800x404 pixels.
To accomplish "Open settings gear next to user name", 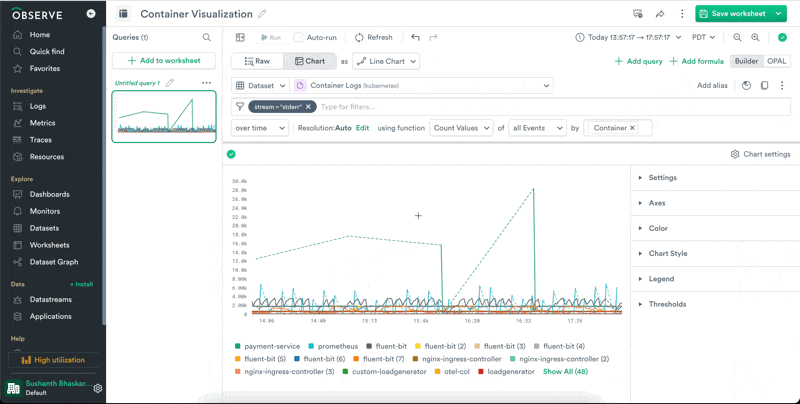I will click(x=98, y=388).
